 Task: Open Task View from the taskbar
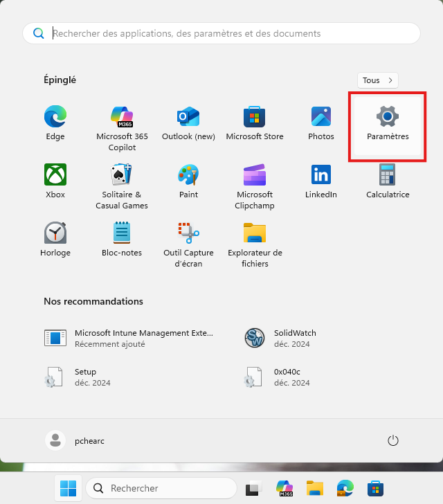(253, 489)
